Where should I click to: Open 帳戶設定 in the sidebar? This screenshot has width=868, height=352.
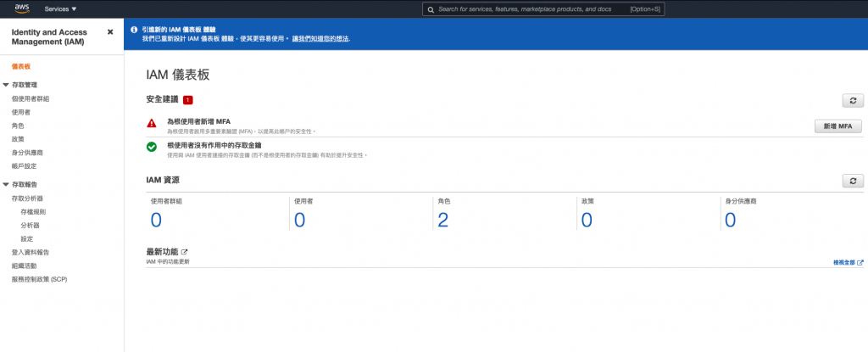click(x=25, y=165)
